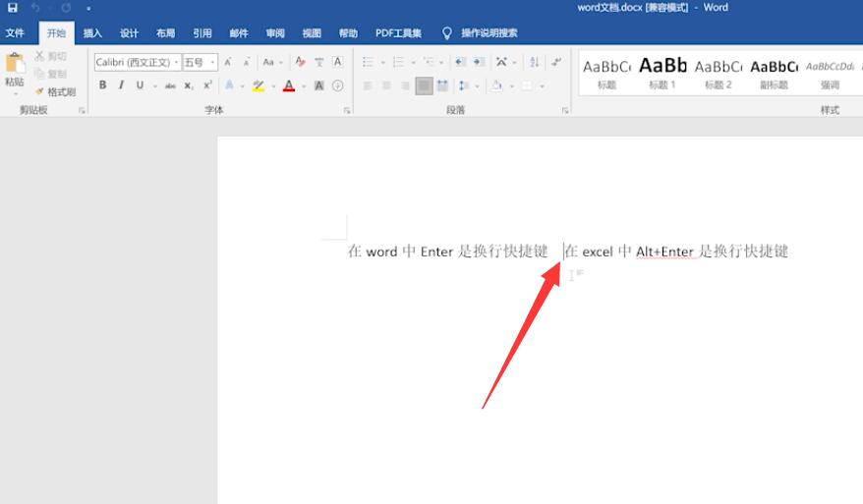Click the phonetic guide icon
This screenshot has width=863, height=504.
coord(319,62)
